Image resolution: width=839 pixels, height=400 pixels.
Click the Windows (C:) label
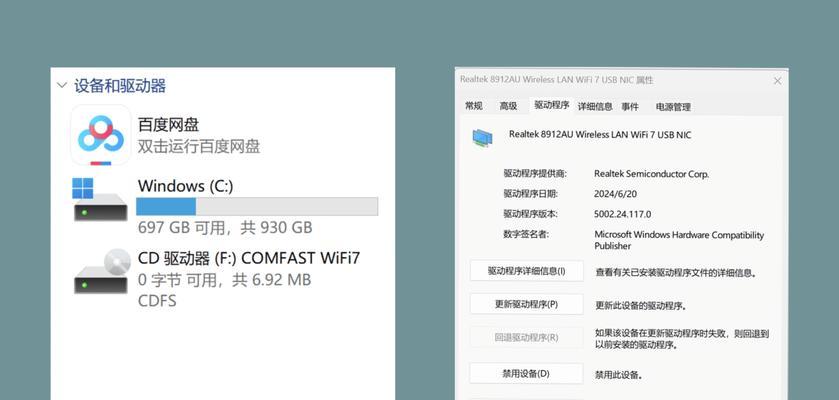[x=185, y=186]
